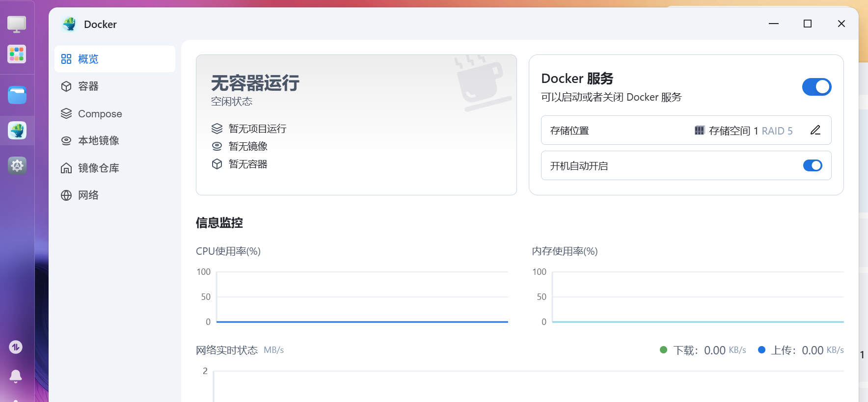Click the Docker logo in title bar
The image size is (868, 402).
pos(70,24)
